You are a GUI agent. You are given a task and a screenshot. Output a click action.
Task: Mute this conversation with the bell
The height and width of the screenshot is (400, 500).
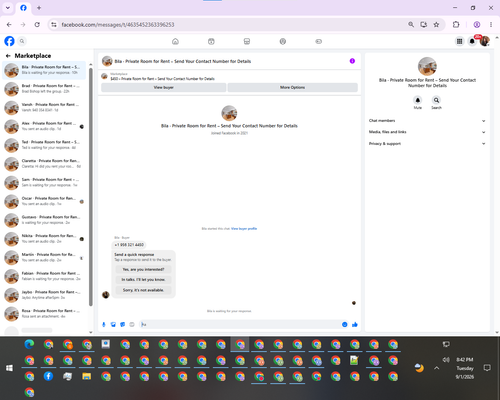[x=418, y=100]
